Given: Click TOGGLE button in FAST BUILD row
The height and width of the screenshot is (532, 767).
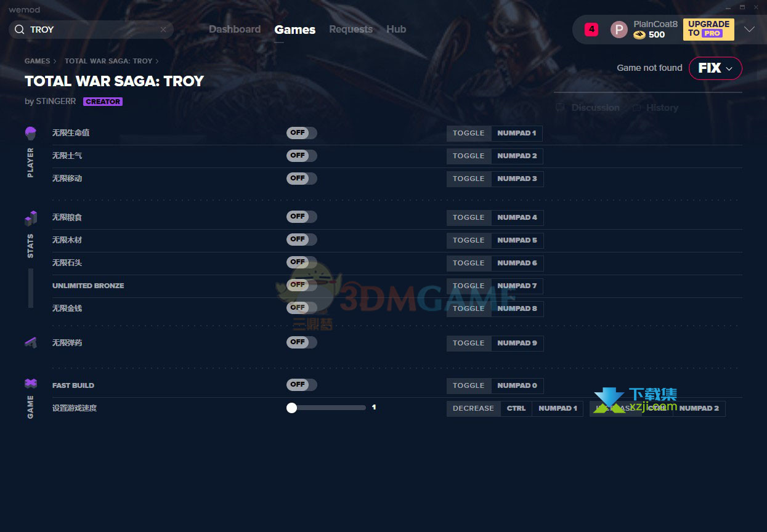Looking at the screenshot, I should point(469,386).
